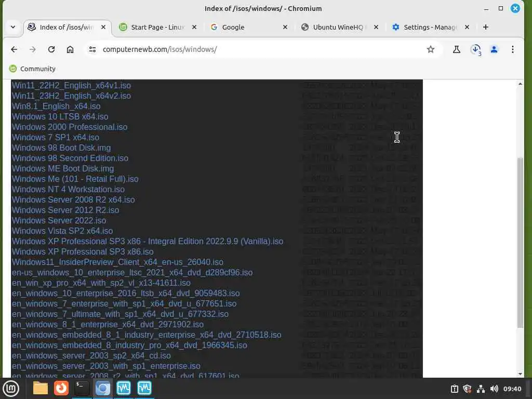Click Windows Server 2012 R2.iso
532x399 pixels.
65,210
